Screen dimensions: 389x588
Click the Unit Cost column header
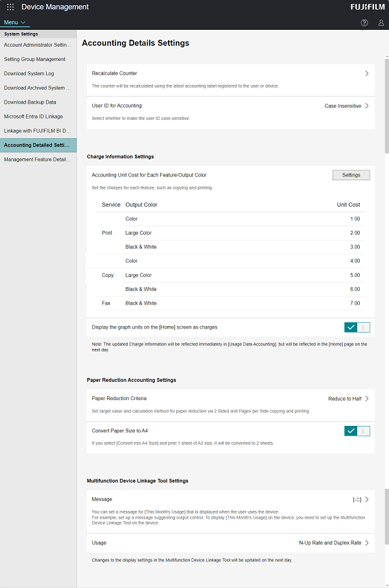[x=348, y=205]
